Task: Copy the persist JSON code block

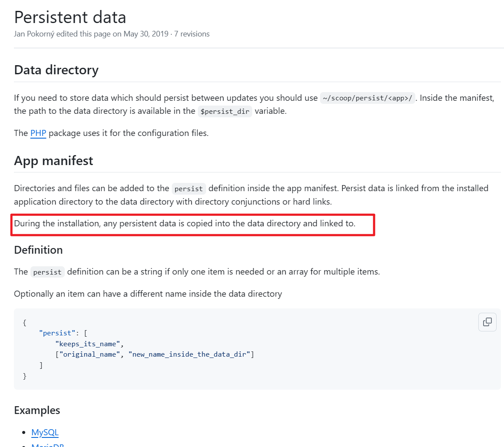Action: tap(487, 322)
